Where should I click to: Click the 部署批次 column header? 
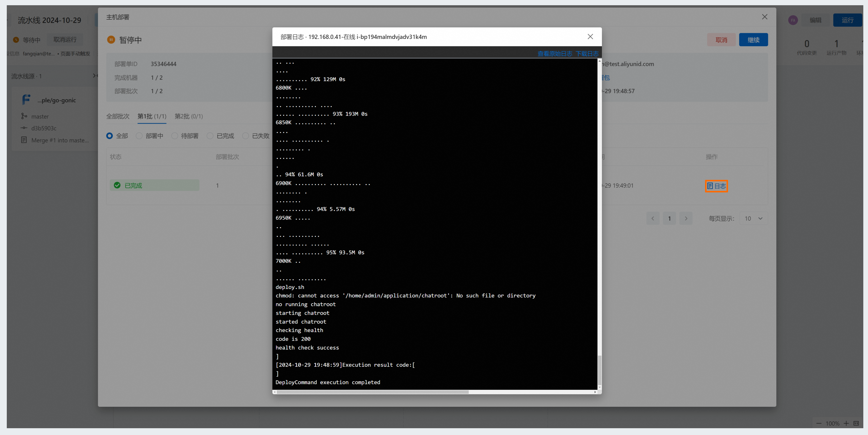[227, 157]
